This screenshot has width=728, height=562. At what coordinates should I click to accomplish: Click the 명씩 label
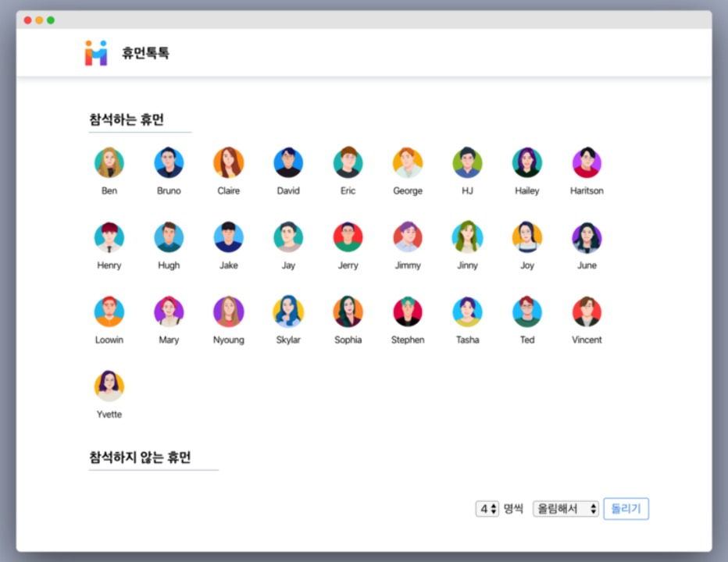pyautogui.click(x=513, y=509)
